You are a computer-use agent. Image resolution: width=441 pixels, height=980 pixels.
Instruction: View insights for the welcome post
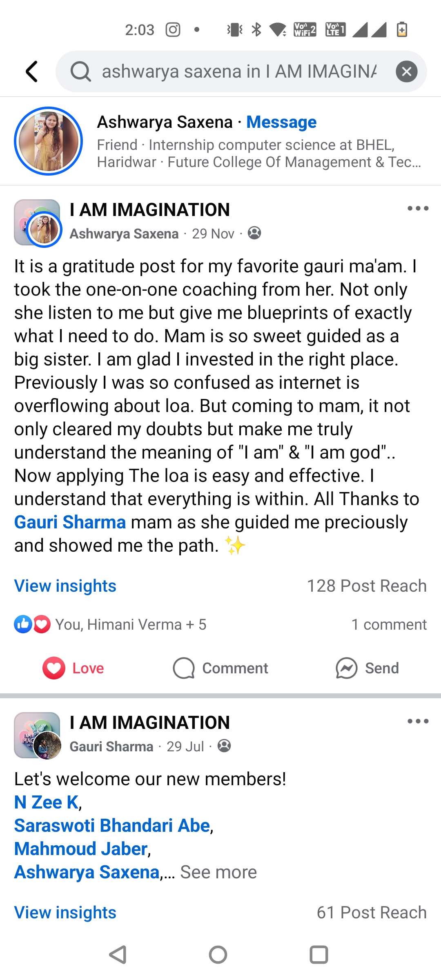[65, 913]
